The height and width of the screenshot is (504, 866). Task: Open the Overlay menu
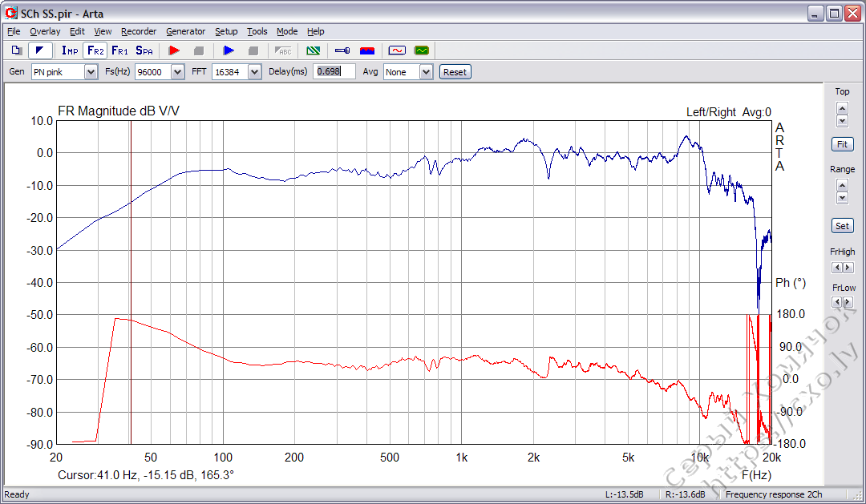[x=45, y=31]
